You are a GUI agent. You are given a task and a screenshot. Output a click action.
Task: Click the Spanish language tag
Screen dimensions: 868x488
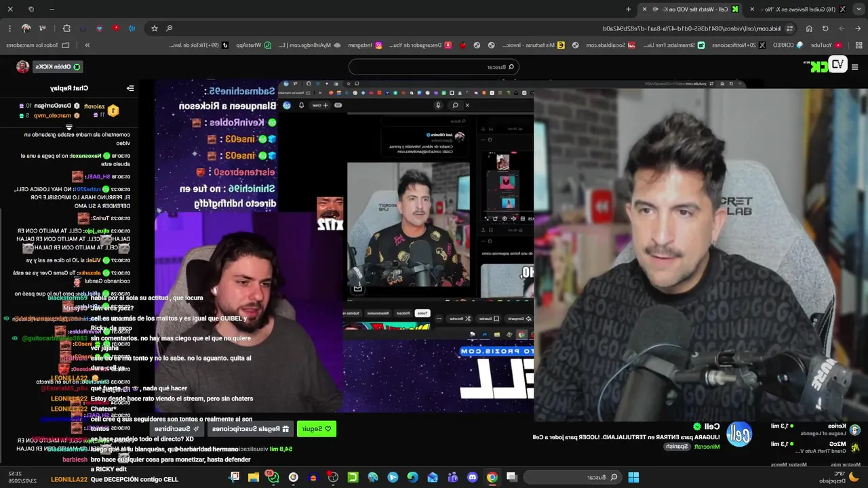point(676,447)
